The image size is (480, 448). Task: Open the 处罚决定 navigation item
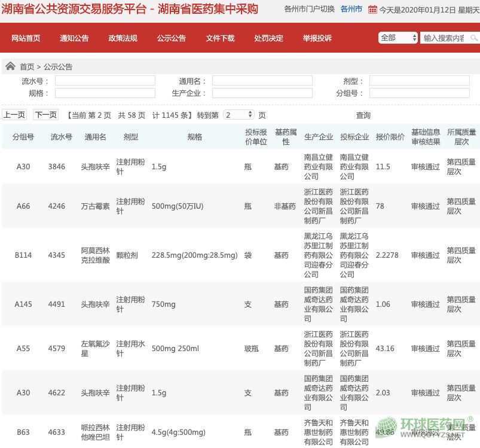point(268,38)
